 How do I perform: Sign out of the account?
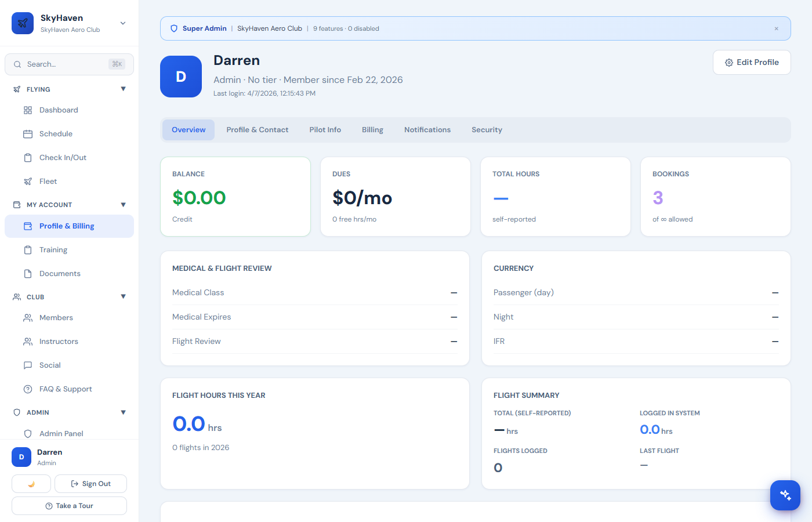[90, 483]
